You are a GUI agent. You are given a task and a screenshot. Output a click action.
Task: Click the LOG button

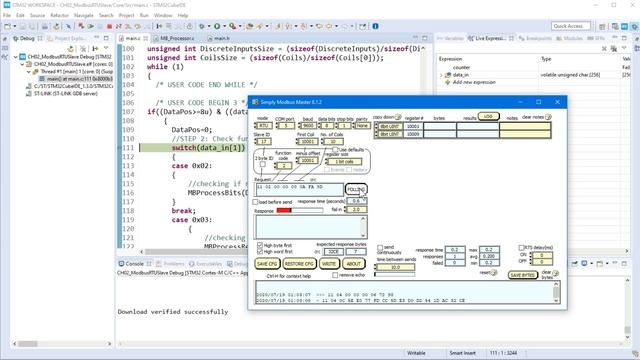point(488,116)
